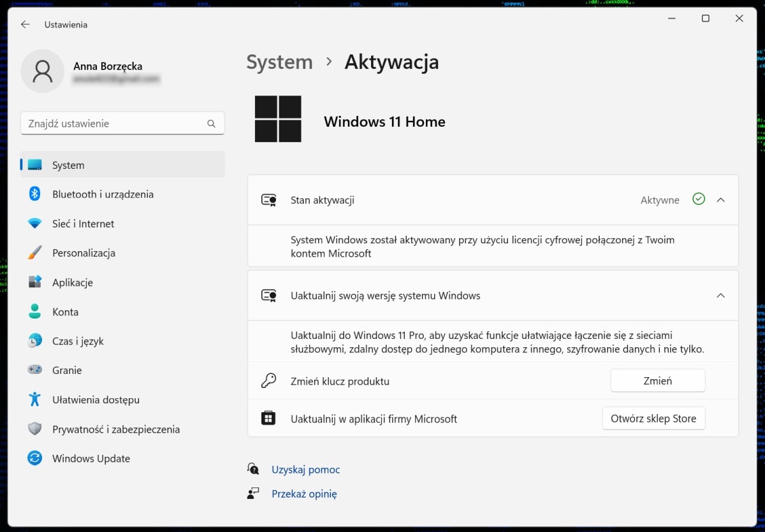Collapse the Stan aktywacji section

(x=720, y=200)
